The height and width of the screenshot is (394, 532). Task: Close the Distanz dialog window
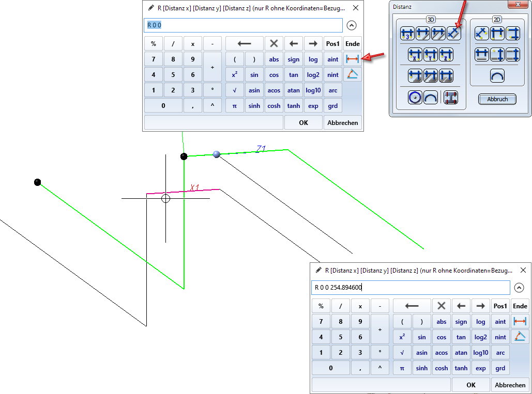pyautogui.click(x=518, y=5)
